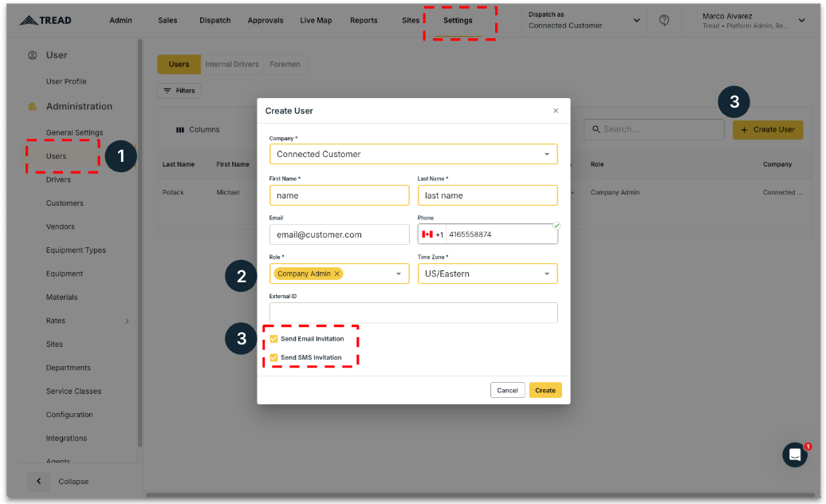Expand the Dispatch as selector
The height and width of the screenshot is (504, 826).
pos(636,21)
